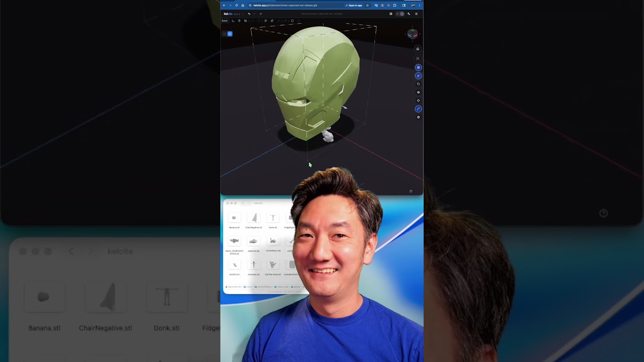Select Banana.stl file in Finder
Image resolution: width=644 pixels, height=362 pixels.
point(234,220)
